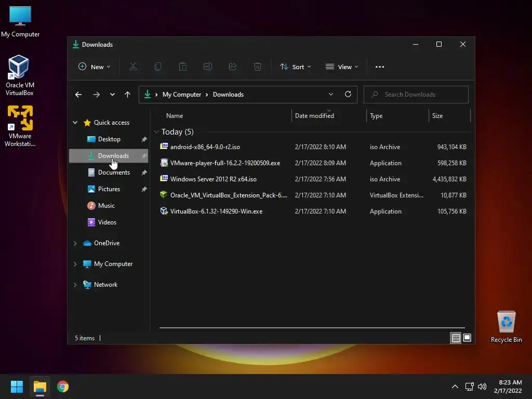Click the Paste clipboard icon
532x399 pixels.
(182, 67)
